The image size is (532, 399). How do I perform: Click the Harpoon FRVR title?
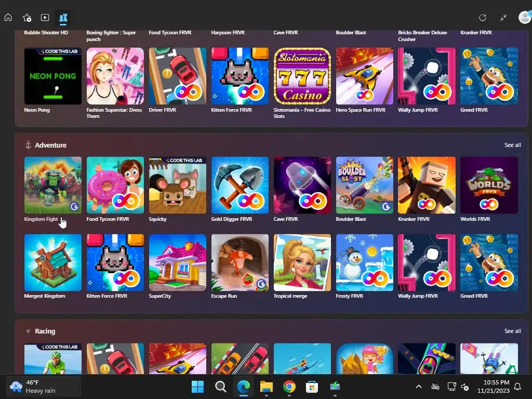pos(228,33)
